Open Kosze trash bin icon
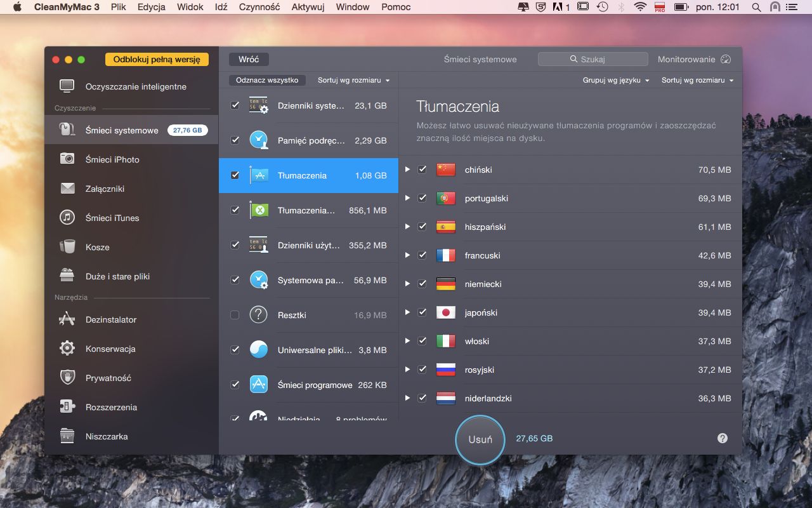The width and height of the screenshot is (812, 508). [x=67, y=247]
